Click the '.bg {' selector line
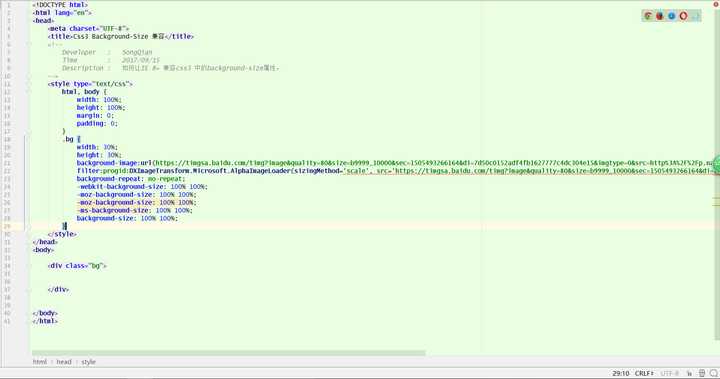720x379 pixels. pyautogui.click(x=71, y=139)
